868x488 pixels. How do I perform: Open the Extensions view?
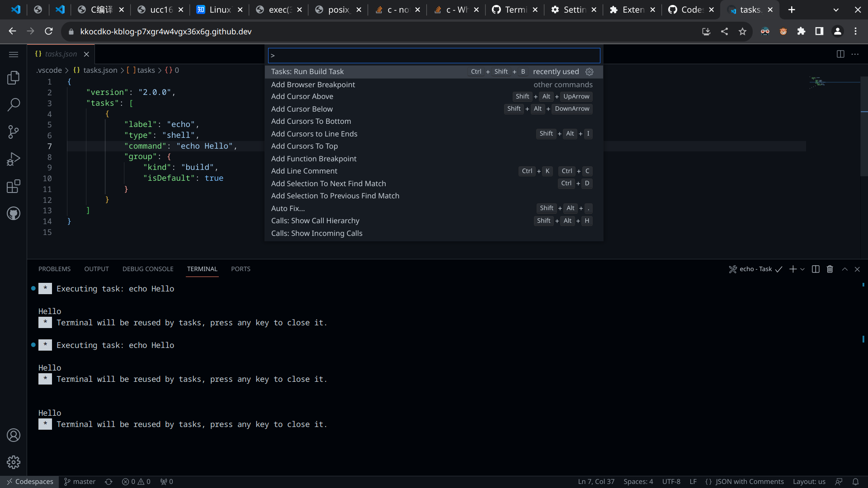click(x=14, y=186)
